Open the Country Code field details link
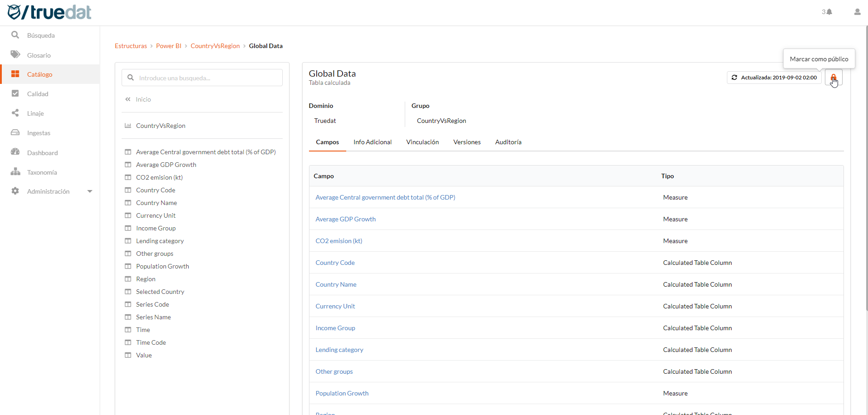 [335, 263]
